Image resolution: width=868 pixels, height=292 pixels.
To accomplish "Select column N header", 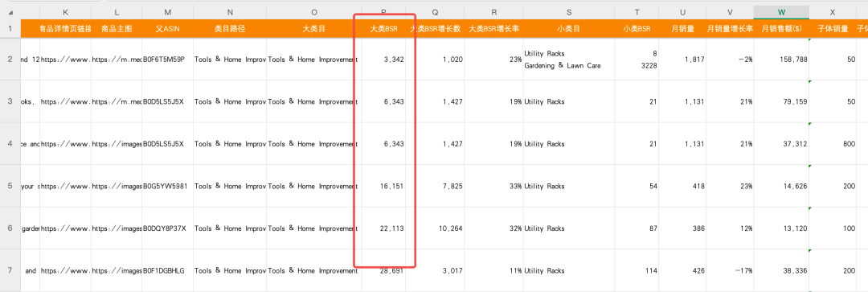I will [230, 12].
